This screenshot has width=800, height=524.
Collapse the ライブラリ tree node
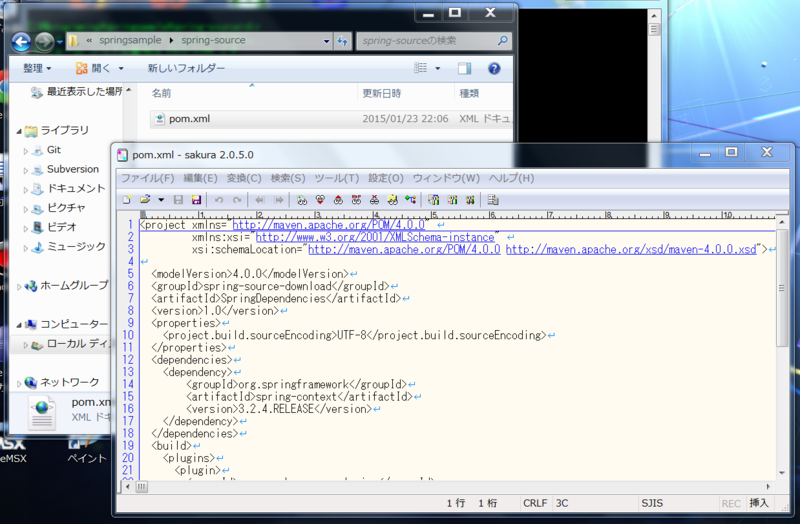19,132
